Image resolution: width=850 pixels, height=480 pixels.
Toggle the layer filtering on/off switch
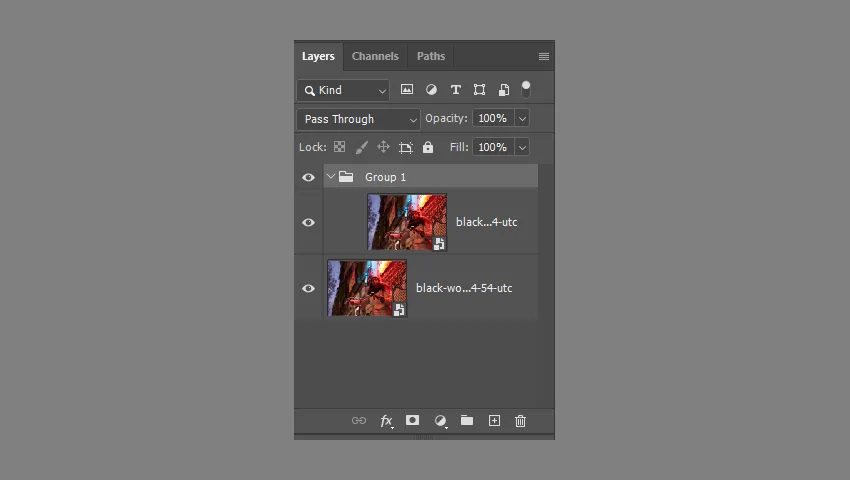pyautogui.click(x=526, y=89)
